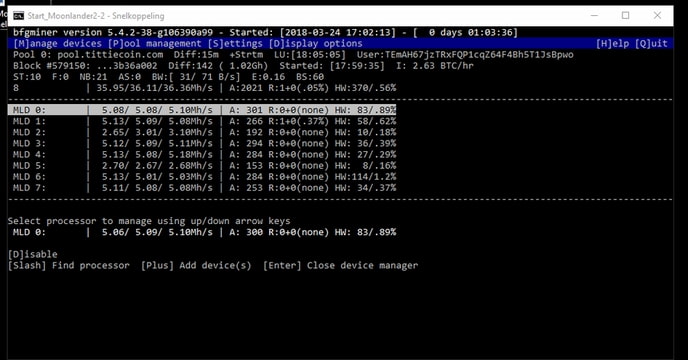Select the MLD 6 device row
This screenshot has width=688, height=360.
click(202, 176)
